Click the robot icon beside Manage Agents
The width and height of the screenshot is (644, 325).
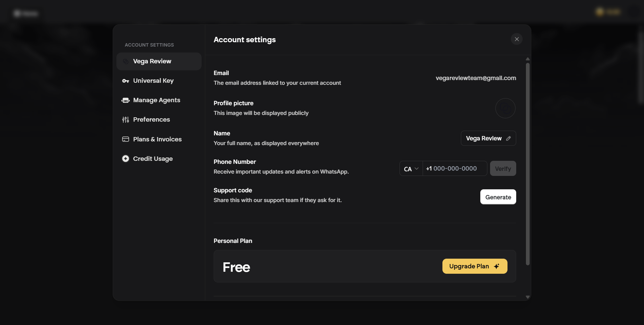pos(125,100)
